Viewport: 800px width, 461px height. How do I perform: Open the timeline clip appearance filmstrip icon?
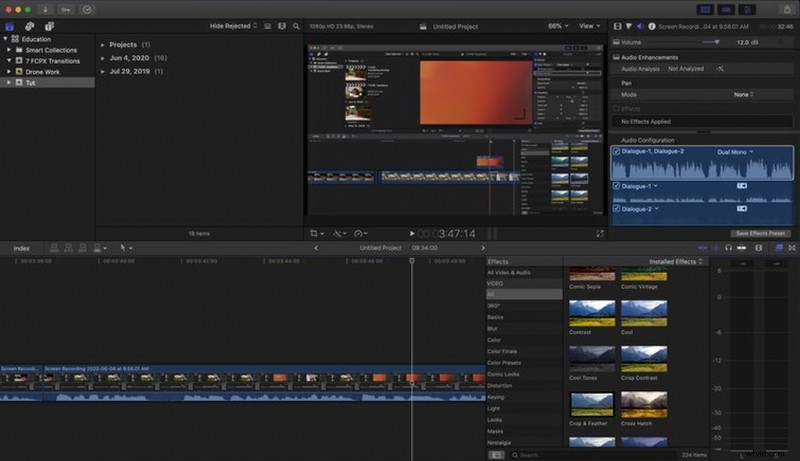(759, 248)
